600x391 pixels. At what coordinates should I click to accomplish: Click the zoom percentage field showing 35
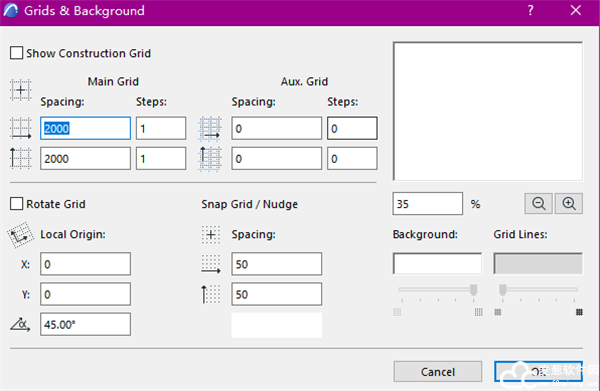click(427, 204)
